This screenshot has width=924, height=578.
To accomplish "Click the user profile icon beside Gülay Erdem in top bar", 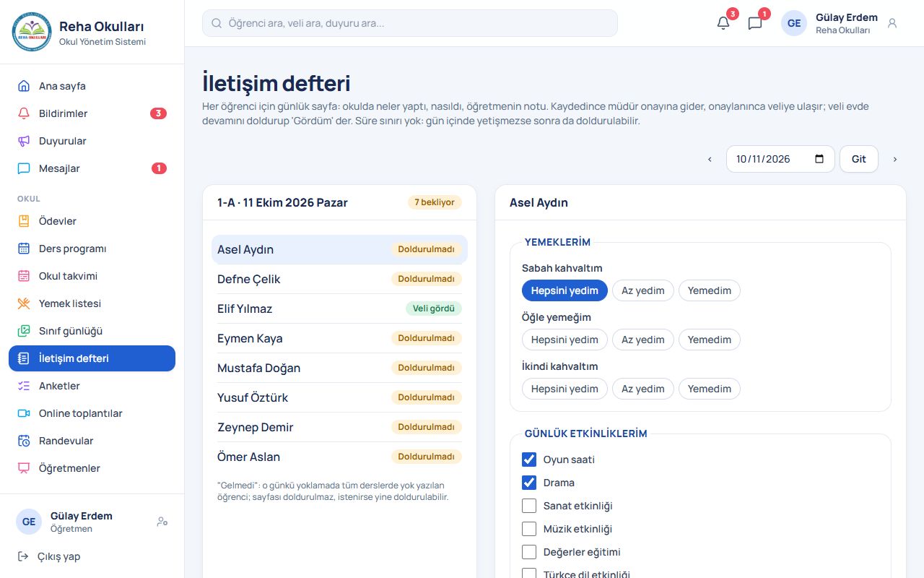I will [892, 23].
